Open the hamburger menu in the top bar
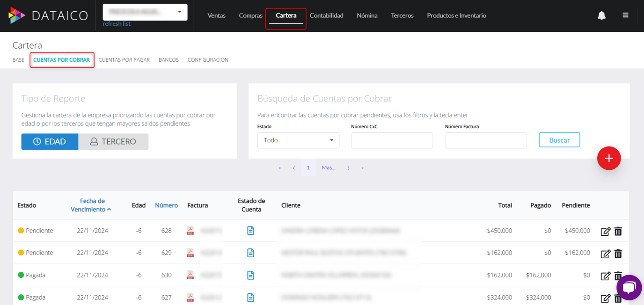Image resolution: width=644 pixels, height=305 pixels. [626, 15]
